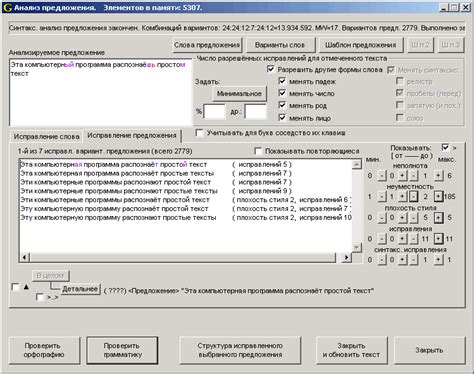Click the Детальнее button

point(80,289)
